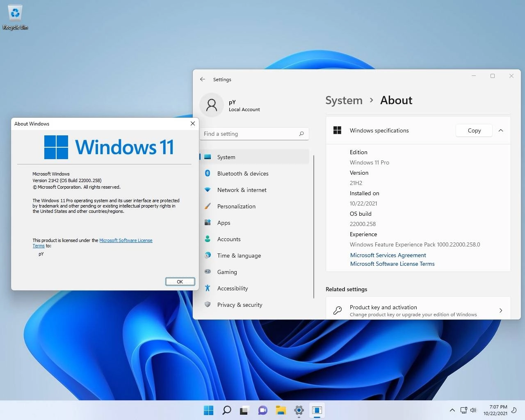Click the 22000.258 OS build value
This screenshot has width=525, height=420.
(x=363, y=224)
